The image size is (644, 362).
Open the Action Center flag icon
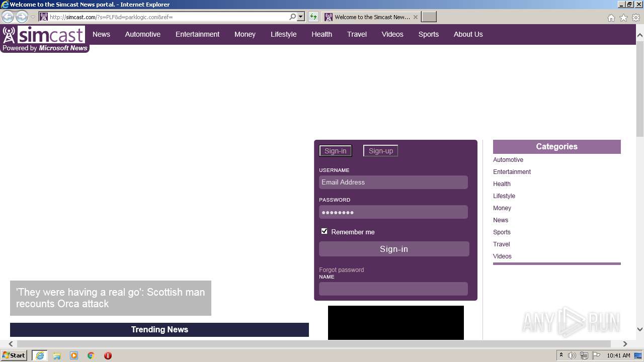596,355
